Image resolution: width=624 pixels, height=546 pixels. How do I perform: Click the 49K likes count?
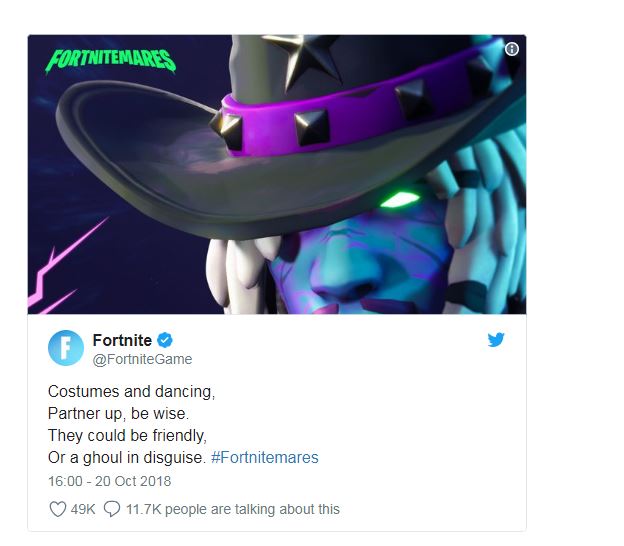click(x=83, y=509)
